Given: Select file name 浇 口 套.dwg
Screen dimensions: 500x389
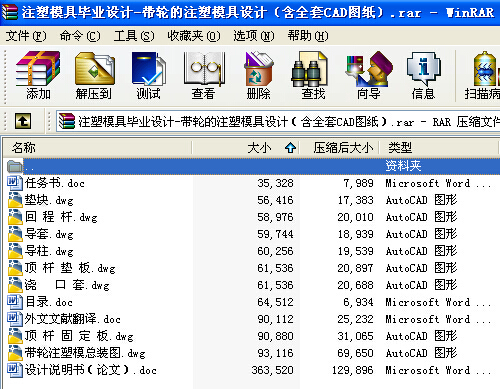Looking at the screenshot, I should tap(67, 285).
